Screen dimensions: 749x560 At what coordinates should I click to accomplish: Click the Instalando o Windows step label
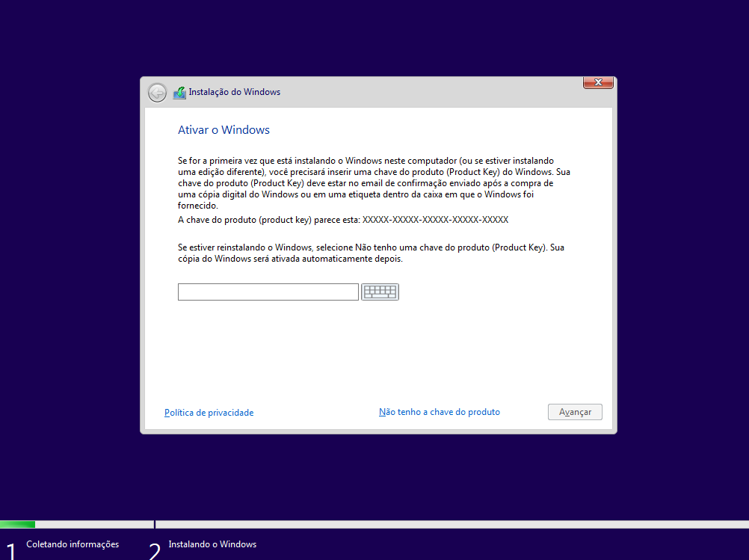point(212,544)
